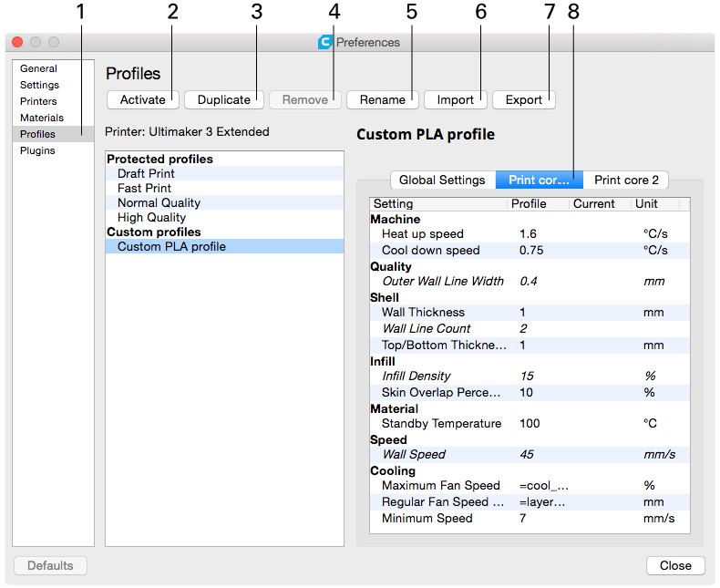Image resolution: width=720 pixels, height=588 pixels.
Task: Select the Maximum Fan Speed row
Action: tap(530, 486)
